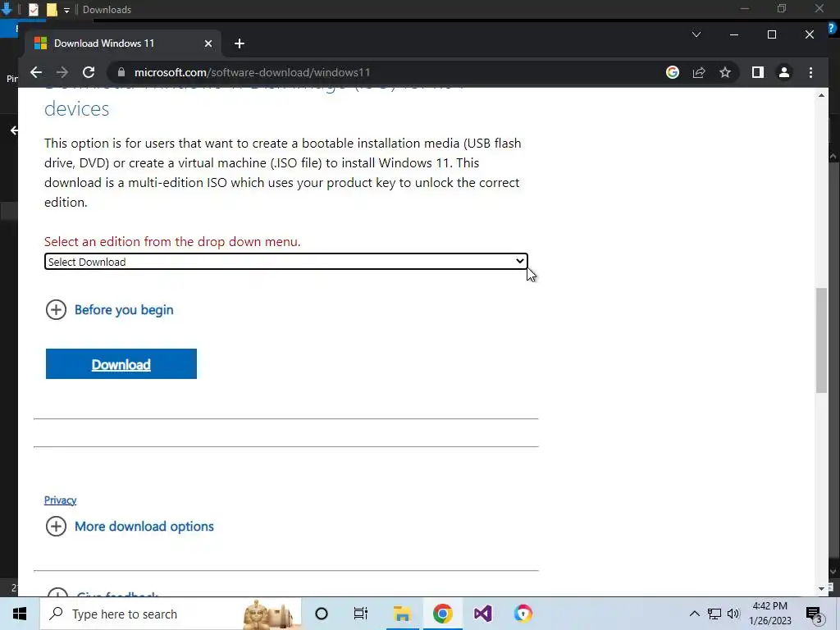Image resolution: width=840 pixels, height=630 pixels.
Task: Open the volume tray icon
Action: [x=733, y=614]
